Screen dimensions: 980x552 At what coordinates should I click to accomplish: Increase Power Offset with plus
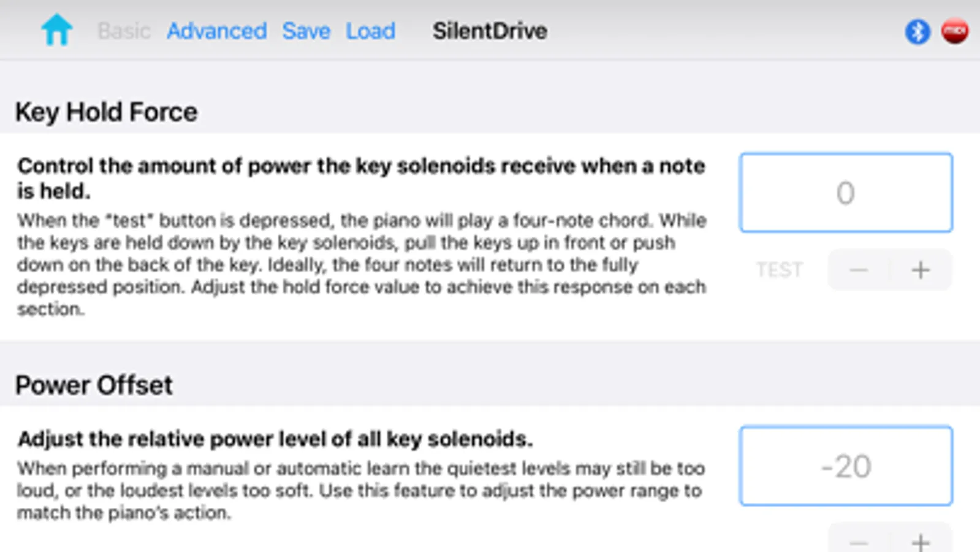(920, 542)
